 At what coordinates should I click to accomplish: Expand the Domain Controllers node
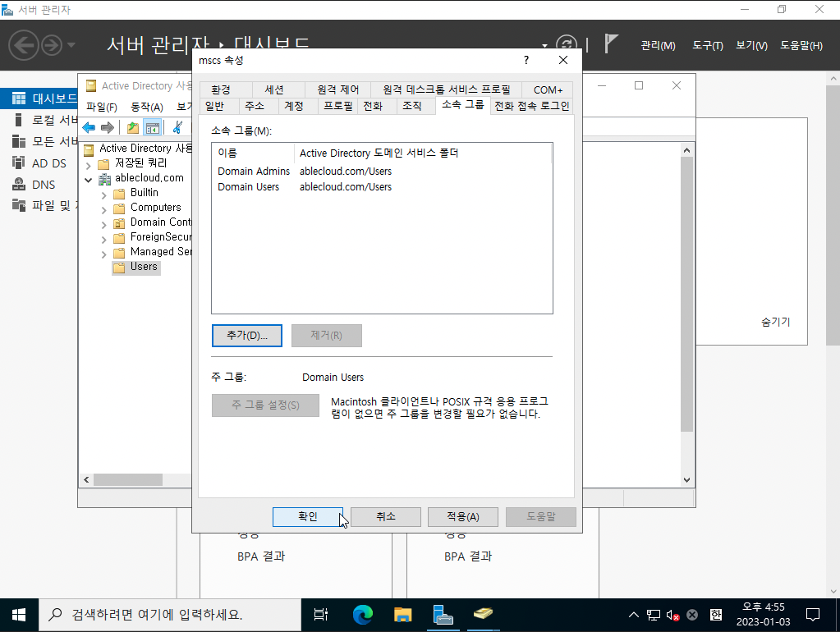click(x=104, y=225)
